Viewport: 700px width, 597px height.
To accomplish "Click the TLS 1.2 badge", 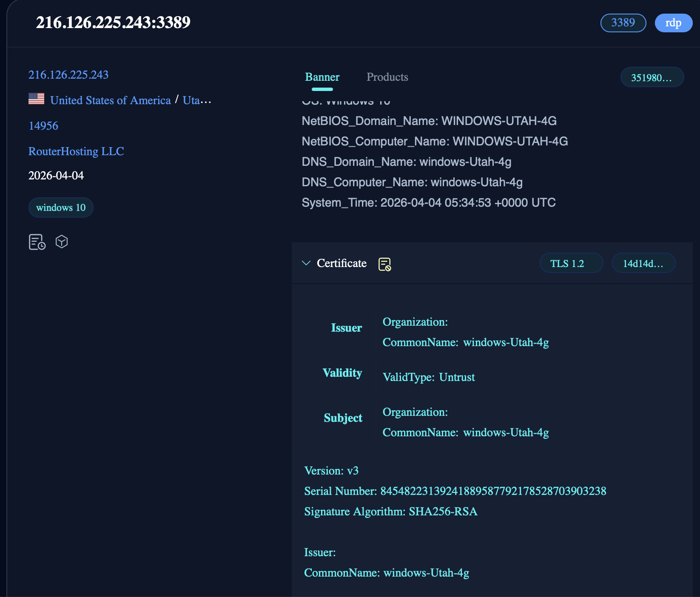I will tap(571, 263).
